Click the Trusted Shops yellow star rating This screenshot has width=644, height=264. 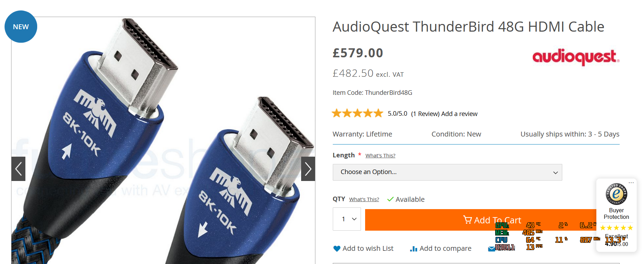coord(616,228)
